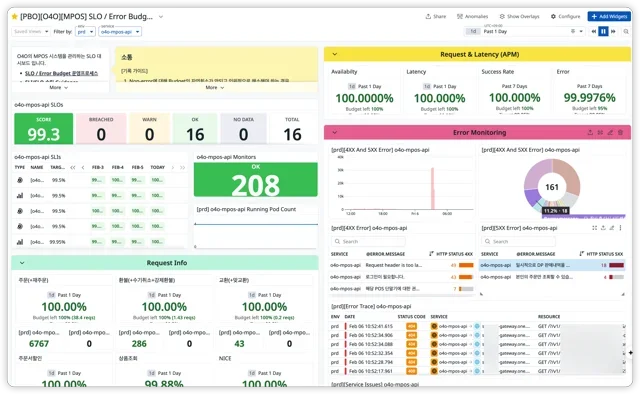Viewport: 640px width, 394px height.
Task: Click Show Overlays
Action: (x=520, y=16)
